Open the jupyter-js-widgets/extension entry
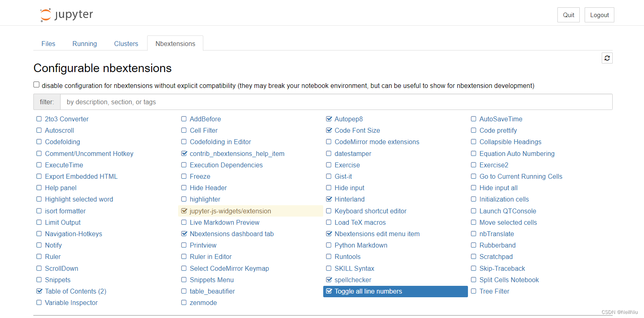 point(230,211)
